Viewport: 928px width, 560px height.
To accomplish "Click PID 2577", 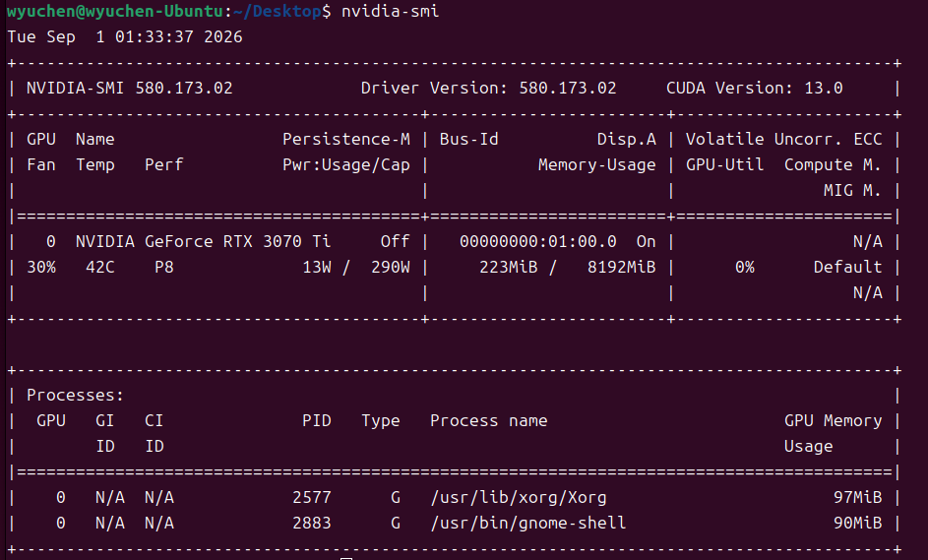I will tap(312, 497).
